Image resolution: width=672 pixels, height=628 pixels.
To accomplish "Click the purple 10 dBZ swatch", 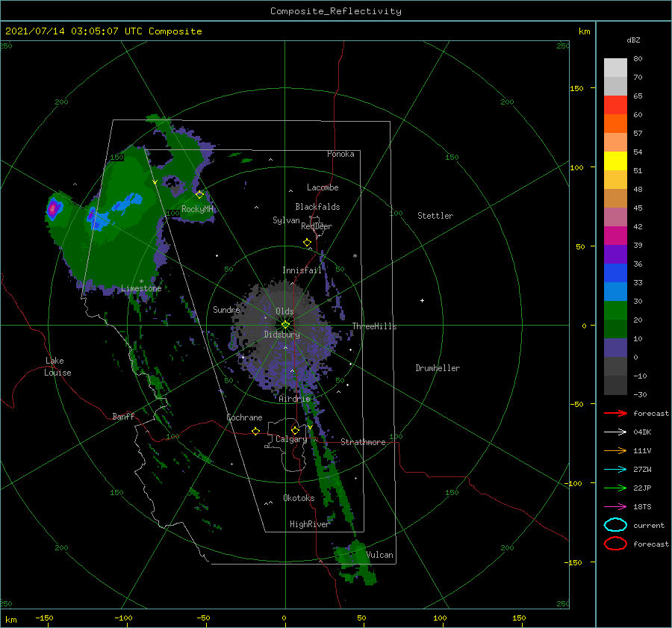I will [615, 347].
